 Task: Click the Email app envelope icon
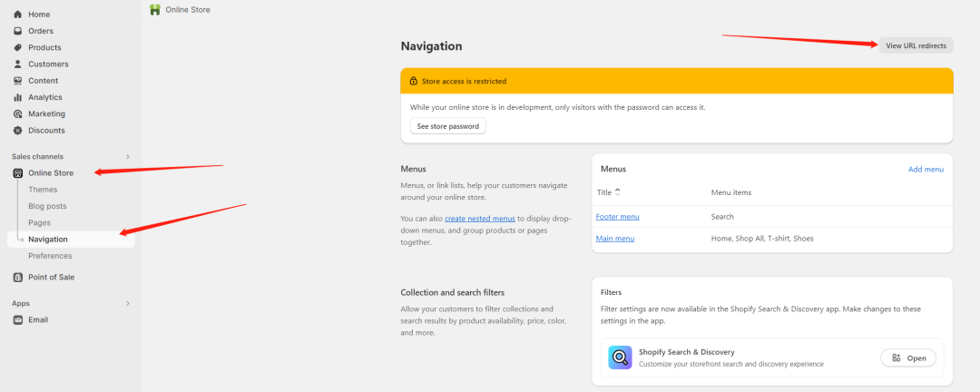17,319
